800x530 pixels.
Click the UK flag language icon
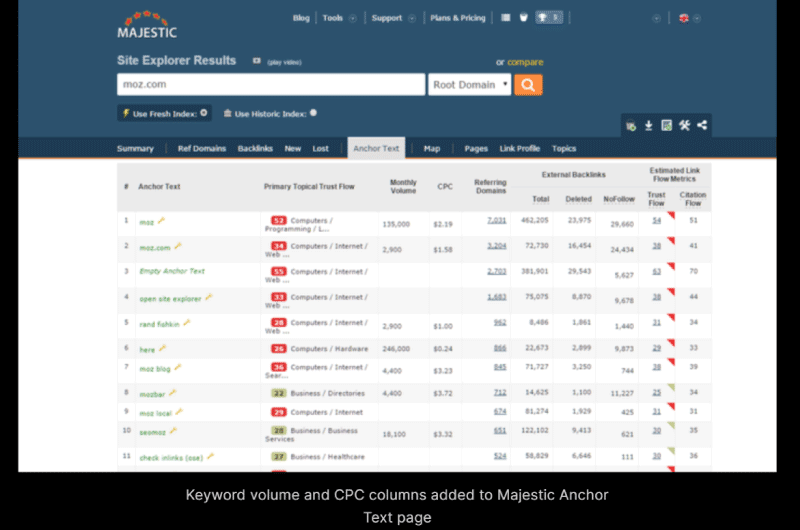pos(684,18)
